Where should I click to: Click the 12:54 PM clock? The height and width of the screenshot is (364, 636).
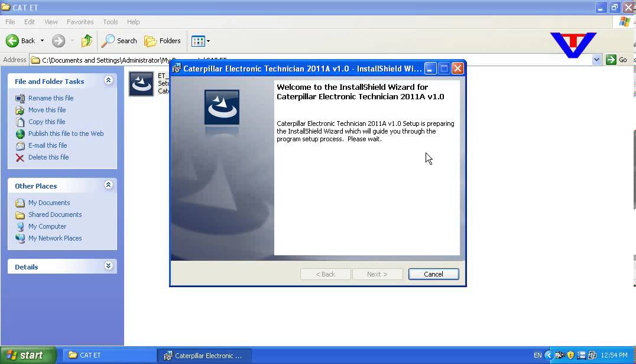(614, 356)
